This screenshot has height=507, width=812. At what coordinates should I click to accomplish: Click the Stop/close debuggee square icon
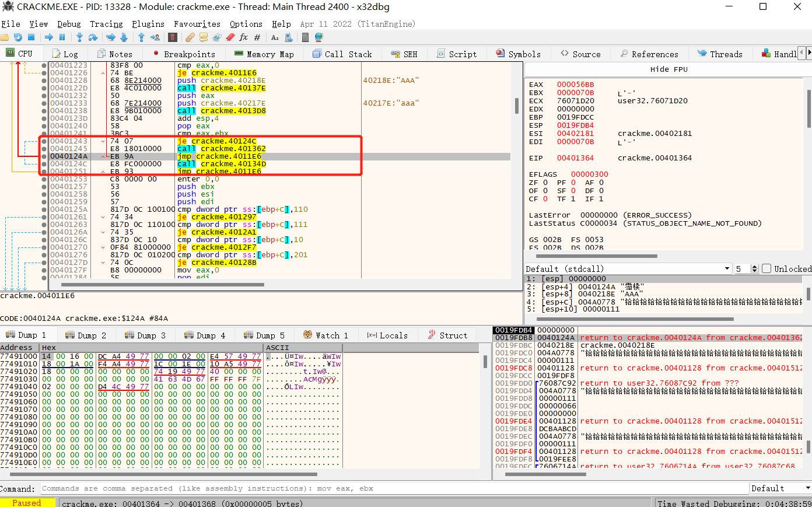point(32,37)
